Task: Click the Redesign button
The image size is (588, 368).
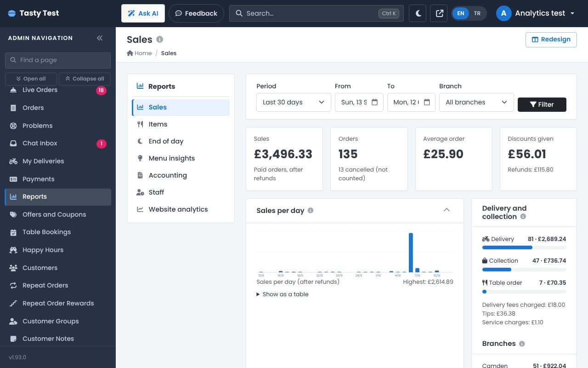Action: point(551,39)
